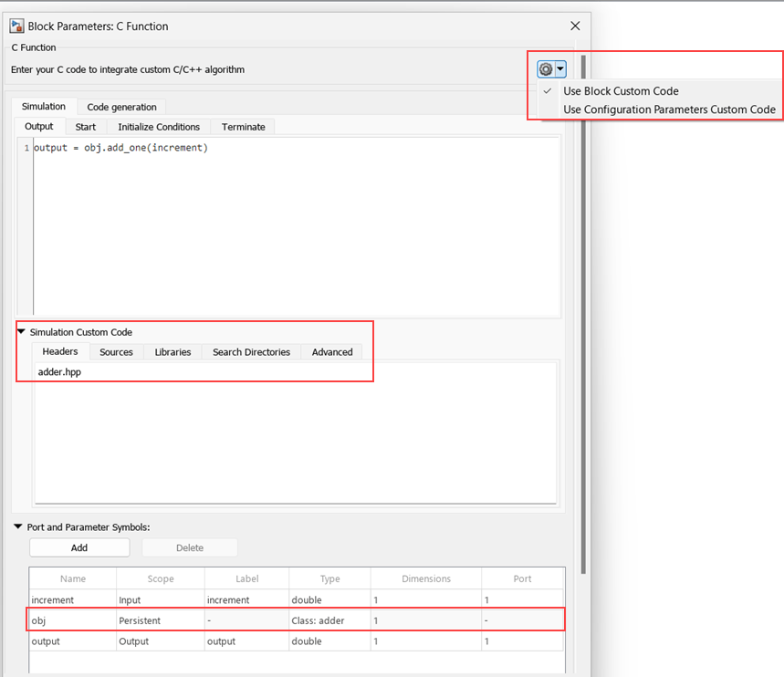Image resolution: width=784 pixels, height=677 pixels.
Task: Click the Name column header
Action: tap(73, 578)
